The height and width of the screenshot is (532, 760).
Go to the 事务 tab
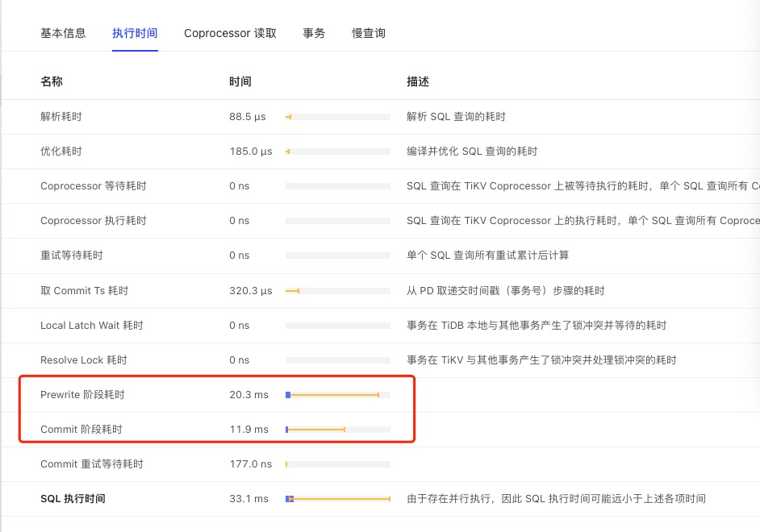pos(314,33)
